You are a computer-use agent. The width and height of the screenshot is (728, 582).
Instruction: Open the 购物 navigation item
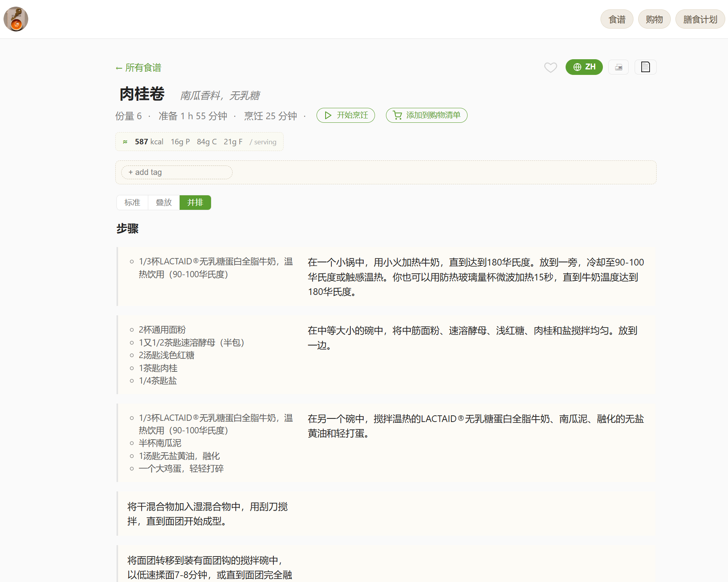coord(654,18)
